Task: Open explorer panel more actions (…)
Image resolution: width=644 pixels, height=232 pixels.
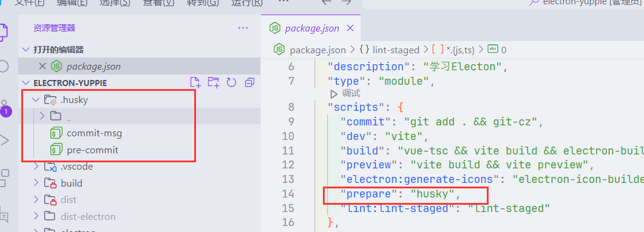Action: (243, 28)
